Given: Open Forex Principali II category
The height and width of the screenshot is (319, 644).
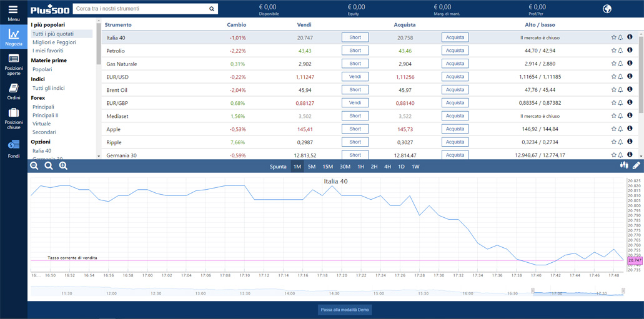Looking at the screenshot, I should click(x=46, y=115).
